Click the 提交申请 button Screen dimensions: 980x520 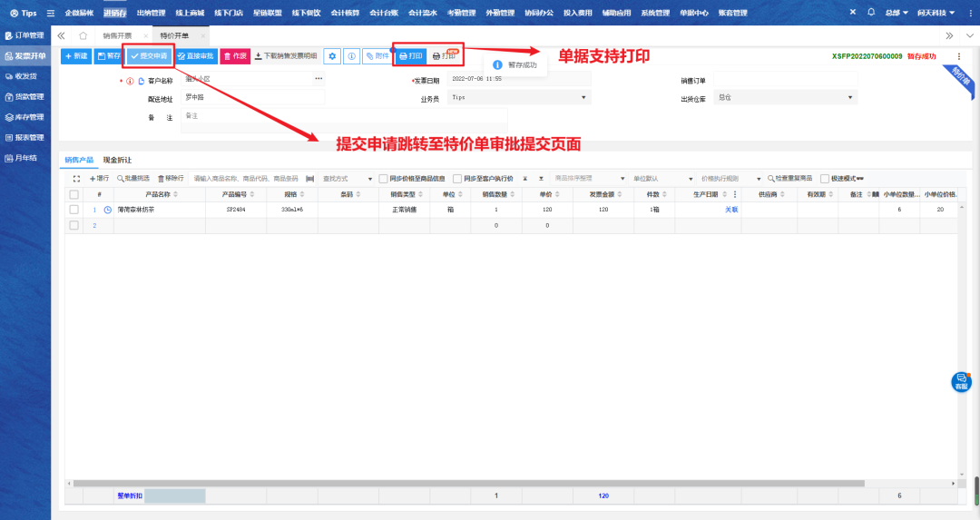click(149, 56)
